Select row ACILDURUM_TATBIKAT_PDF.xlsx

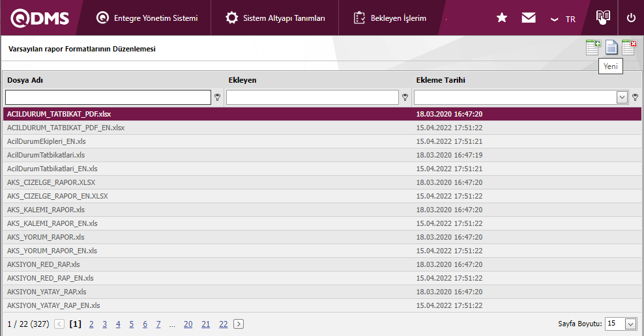[322, 114]
